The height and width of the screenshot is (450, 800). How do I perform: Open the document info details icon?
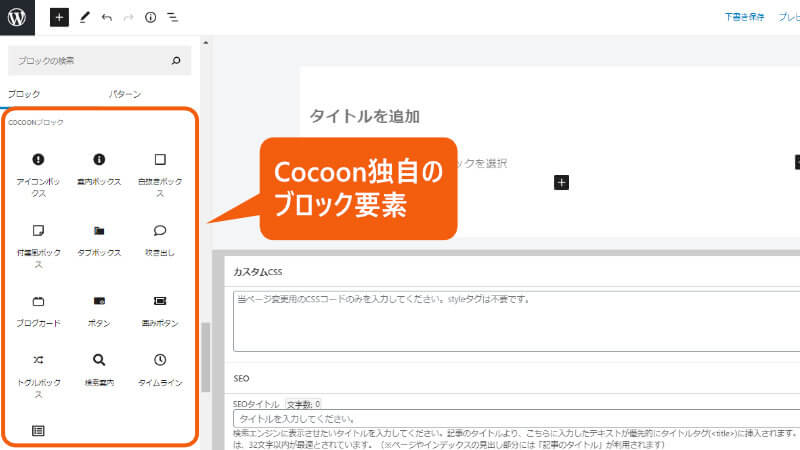150,17
